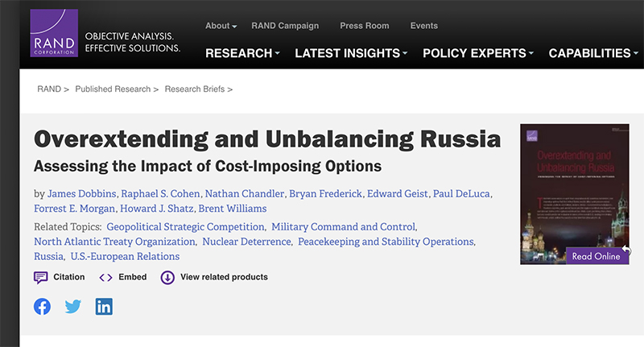Expand the Research dropdown menu
This screenshot has width=644, height=347.
pyautogui.click(x=242, y=54)
